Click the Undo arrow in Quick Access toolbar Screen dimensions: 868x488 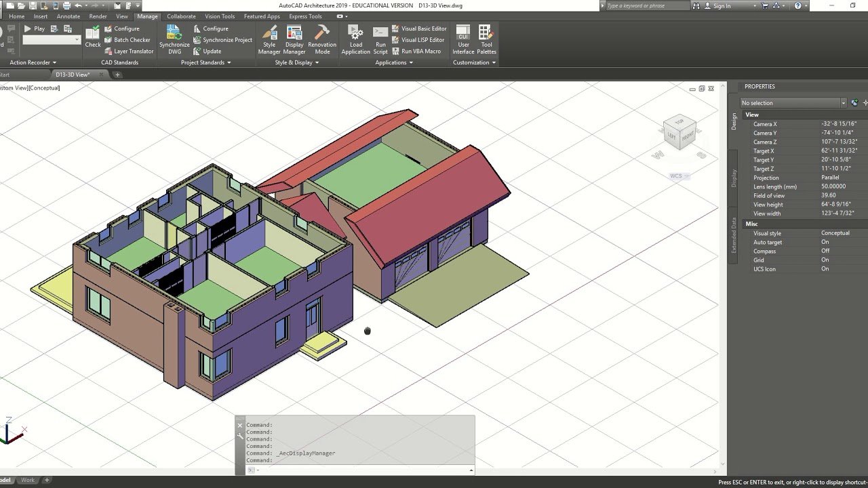(78, 5)
